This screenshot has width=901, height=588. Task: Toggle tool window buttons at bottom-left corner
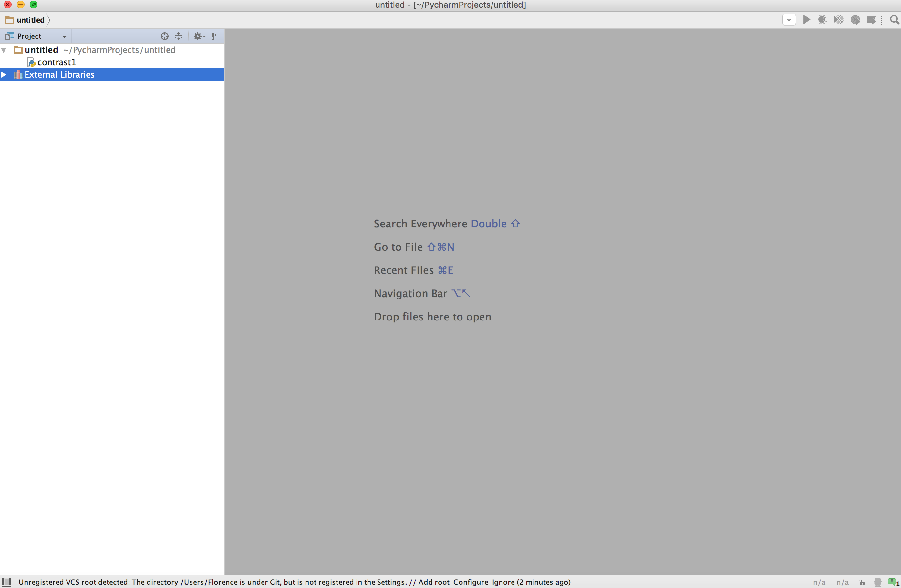coord(6,582)
